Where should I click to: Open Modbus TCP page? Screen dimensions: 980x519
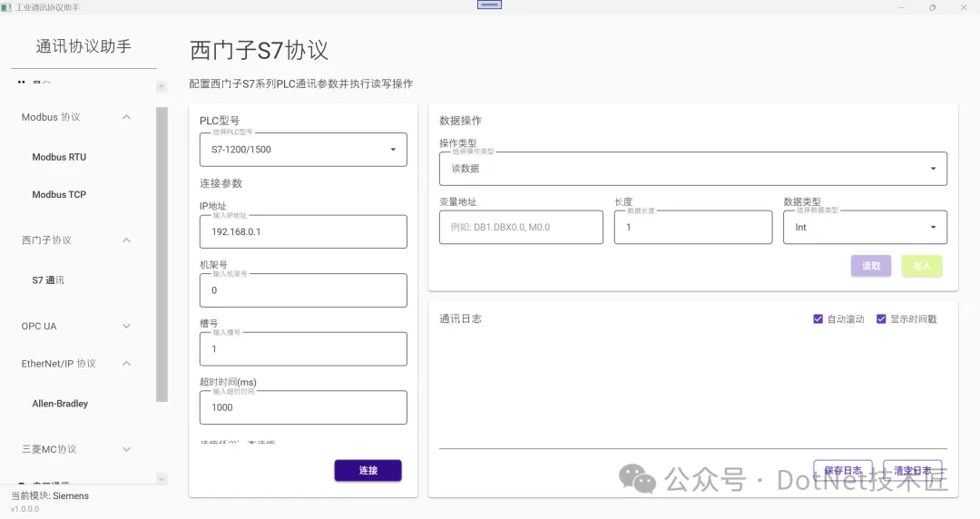[x=59, y=194]
